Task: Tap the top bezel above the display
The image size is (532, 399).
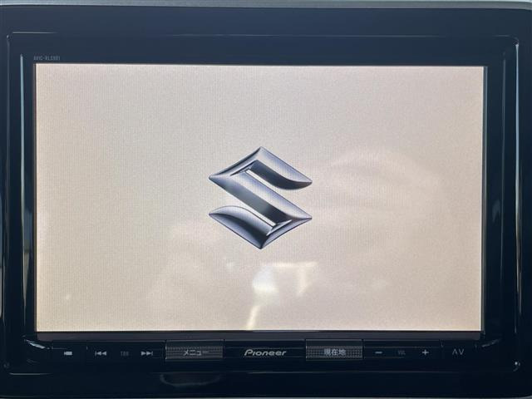Action: 266,46
